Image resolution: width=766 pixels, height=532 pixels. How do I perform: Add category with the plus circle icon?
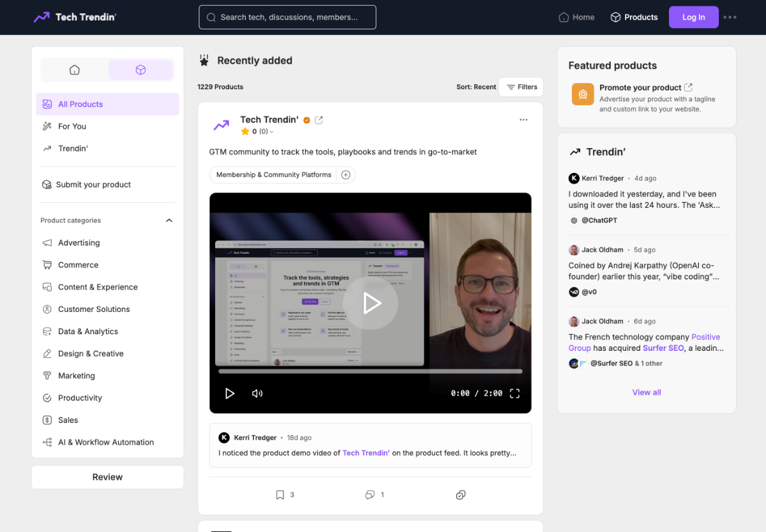tap(346, 175)
